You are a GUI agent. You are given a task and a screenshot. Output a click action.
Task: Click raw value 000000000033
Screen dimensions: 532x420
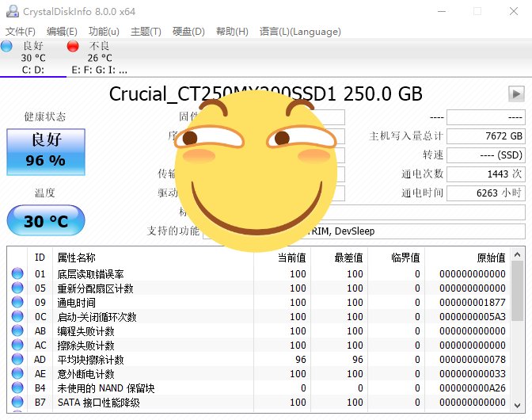pyautogui.click(x=473, y=373)
